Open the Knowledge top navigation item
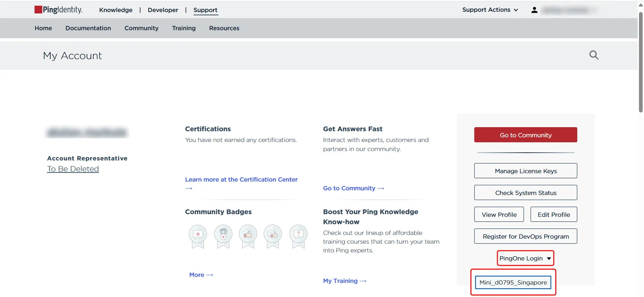Image resolution: width=644 pixels, height=297 pixels. [x=116, y=10]
